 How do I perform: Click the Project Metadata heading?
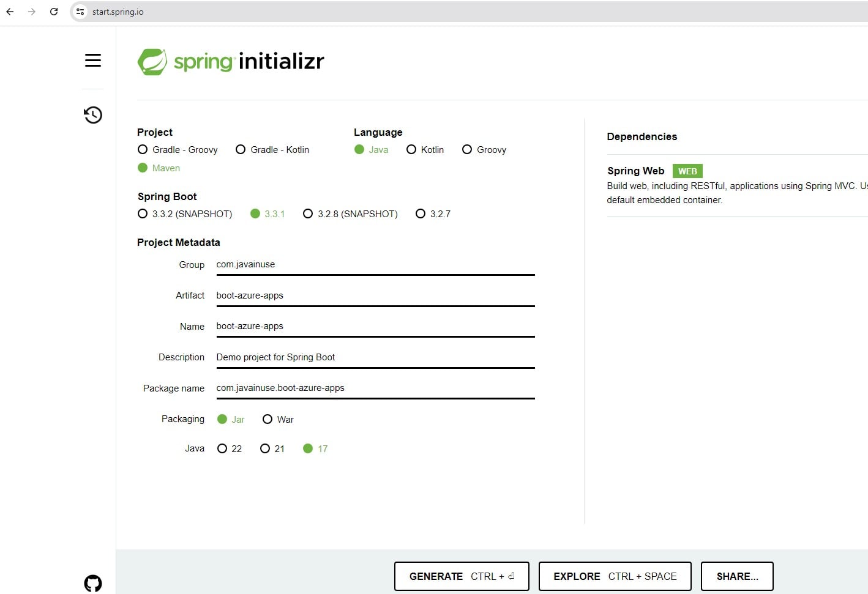click(x=178, y=242)
